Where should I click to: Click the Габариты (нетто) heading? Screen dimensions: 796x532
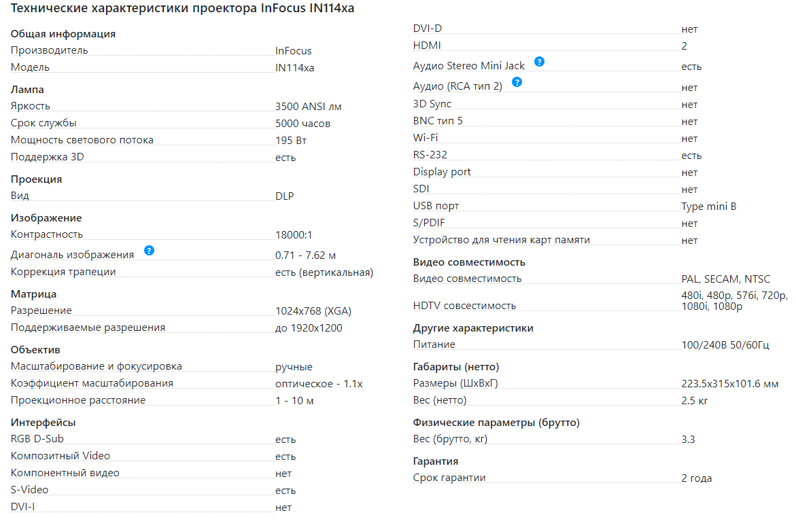(456, 367)
